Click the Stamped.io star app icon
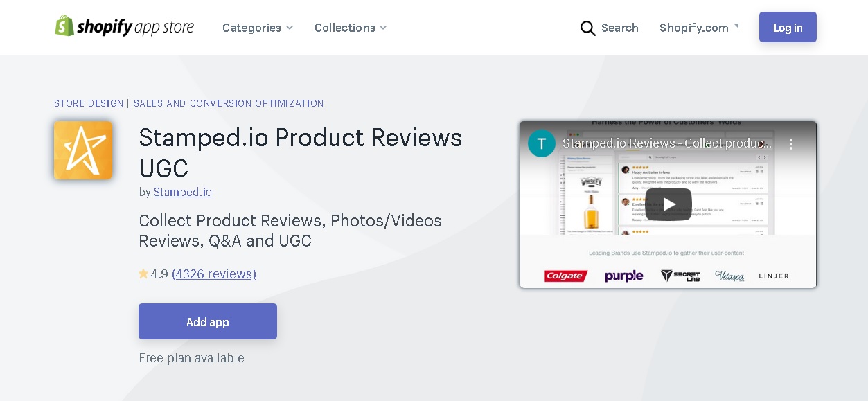 point(83,150)
